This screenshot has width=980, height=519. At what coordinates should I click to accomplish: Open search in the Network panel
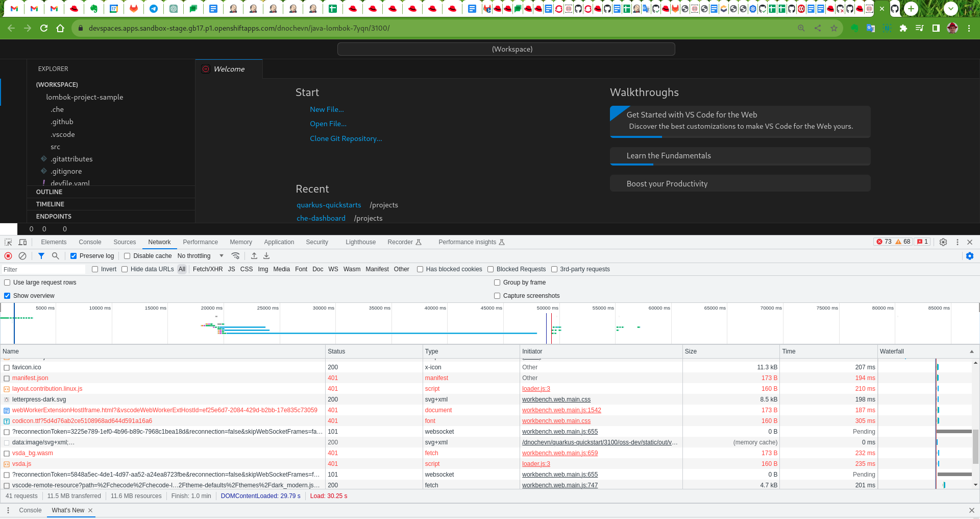(56, 256)
